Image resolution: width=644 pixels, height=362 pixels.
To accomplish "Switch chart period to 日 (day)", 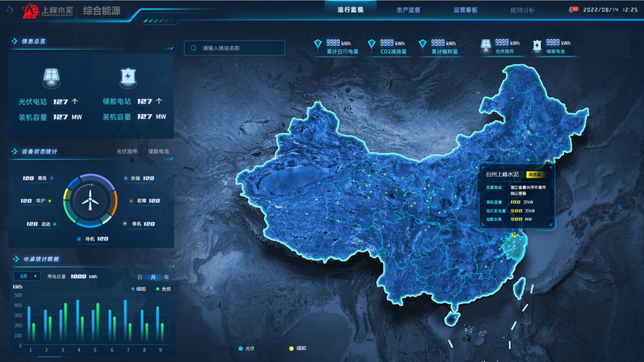I will (140, 277).
